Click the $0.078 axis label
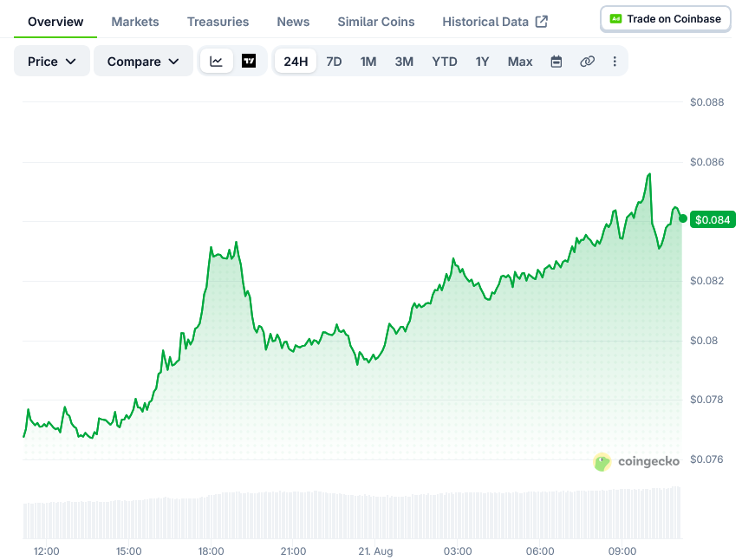Image resolution: width=742 pixels, height=560 pixels. (706, 400)
